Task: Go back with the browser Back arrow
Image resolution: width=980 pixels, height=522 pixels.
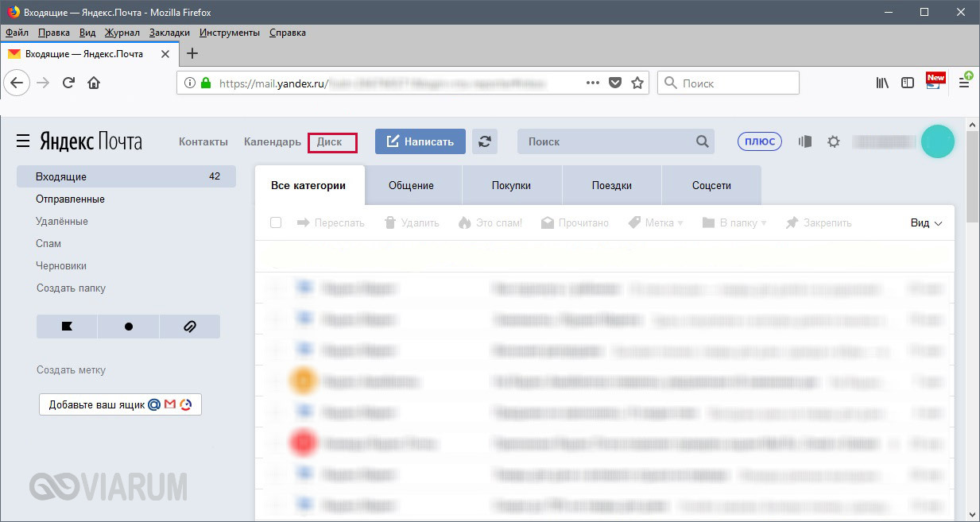Action: pyautogui.click(x=17, y=83)
